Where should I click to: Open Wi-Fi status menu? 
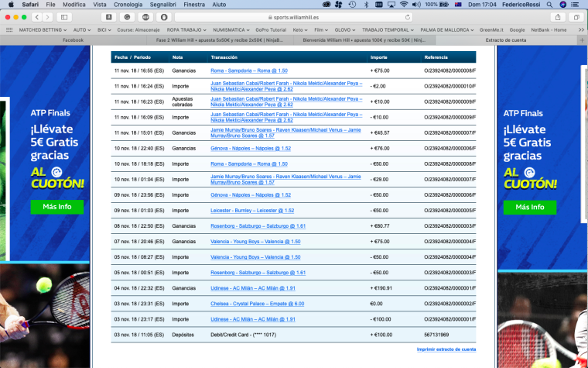point(404,5)
